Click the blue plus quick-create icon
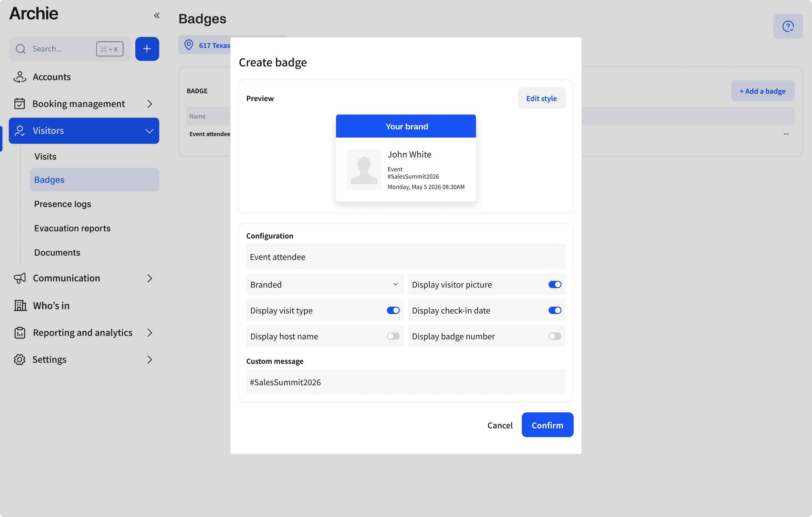Viewport: 812px width, 517px height. [147, 49]
